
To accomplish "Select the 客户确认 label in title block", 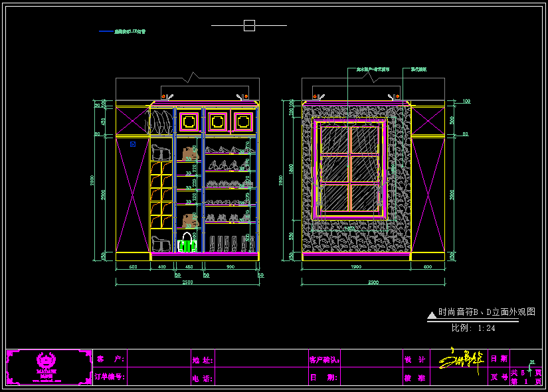I will pos(324,359).
